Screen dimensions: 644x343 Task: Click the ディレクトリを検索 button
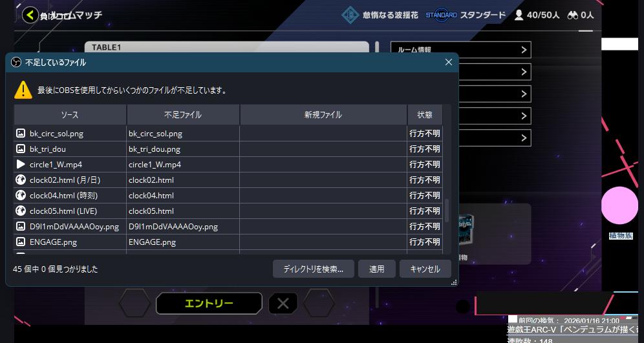[x=313, y=269]
